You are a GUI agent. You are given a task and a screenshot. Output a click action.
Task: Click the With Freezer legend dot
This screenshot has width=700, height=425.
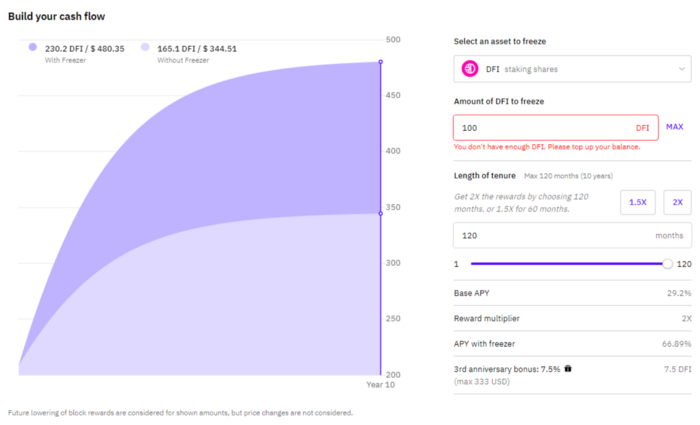(x=33, y=47)
